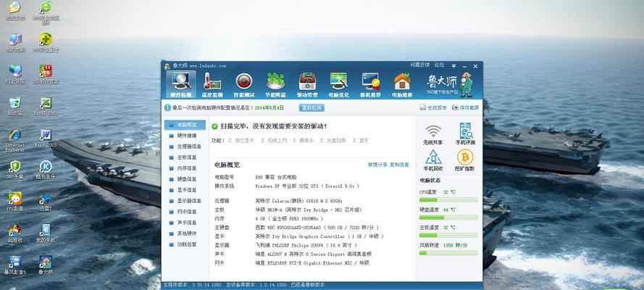This screenshot has height=290, width=644.
Task: Click the Internet Explorer desktop icon
Action: pos(15,140)
